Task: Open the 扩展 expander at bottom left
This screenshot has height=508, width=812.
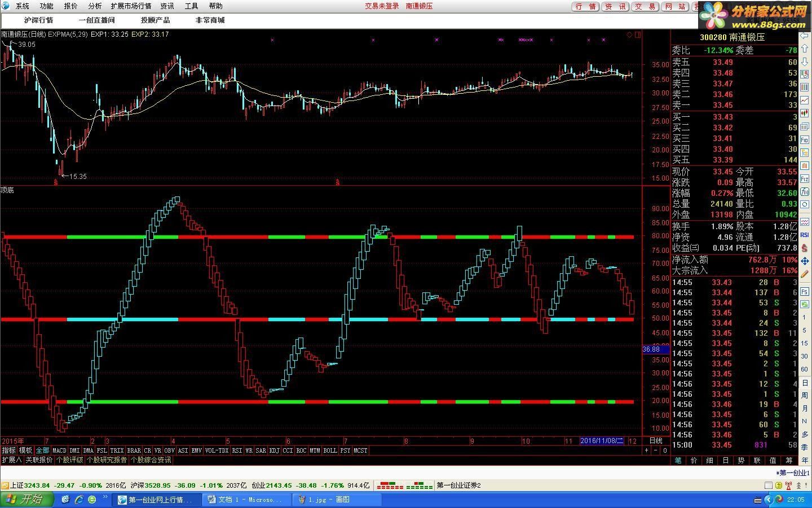Action: pos(11,460)
